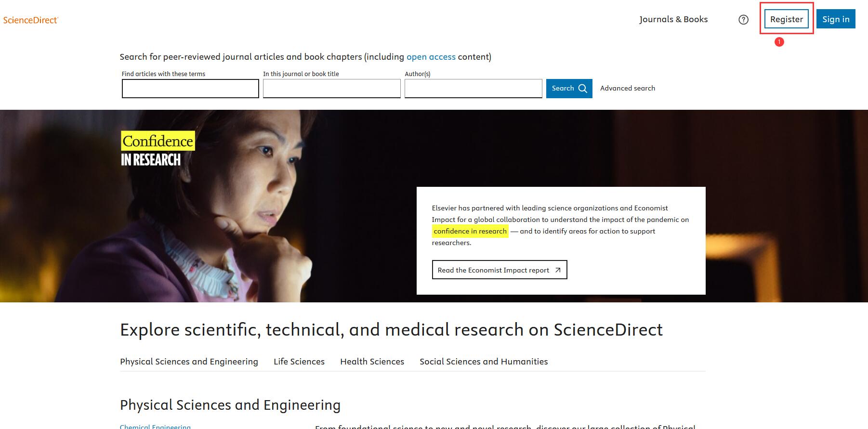Follow the 'open access' link
868x429 pixels.
(431, 57)
